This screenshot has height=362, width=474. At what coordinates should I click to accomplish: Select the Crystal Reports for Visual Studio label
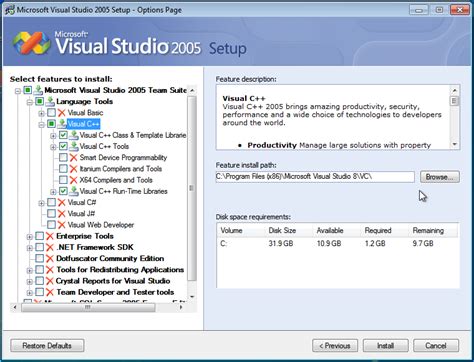(113, 281)
